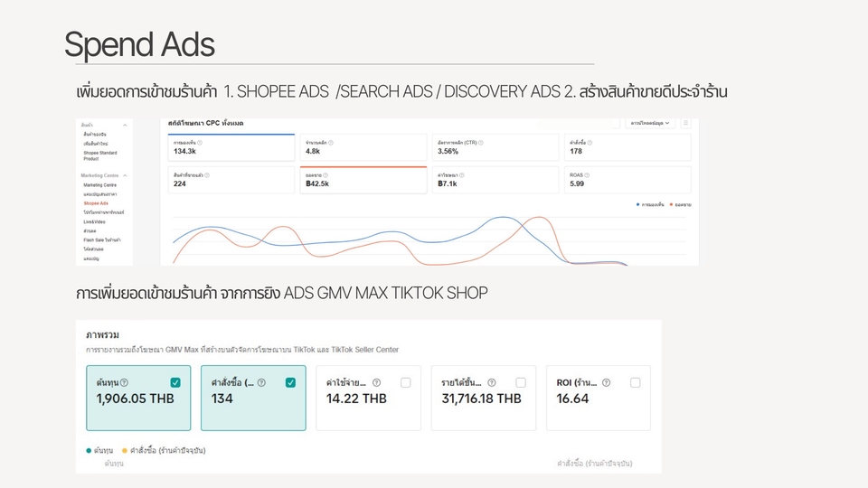
Task: Open Shopee Standard Product sidebar item
Action: 100,155
